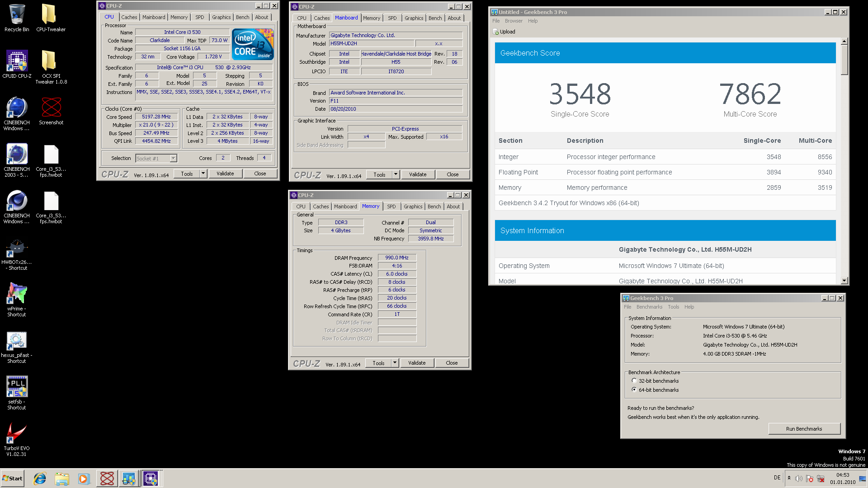The image size is (868, 488).
Task: Click the Core Speed 5197.28 MHz value
Action: tap(156, 117)
